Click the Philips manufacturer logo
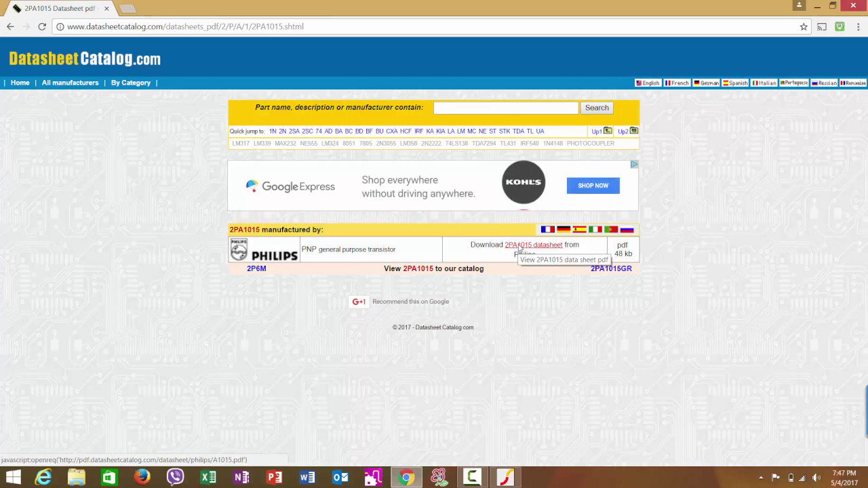Viewport: 868px width, 488px height. [x=264, y=249]
